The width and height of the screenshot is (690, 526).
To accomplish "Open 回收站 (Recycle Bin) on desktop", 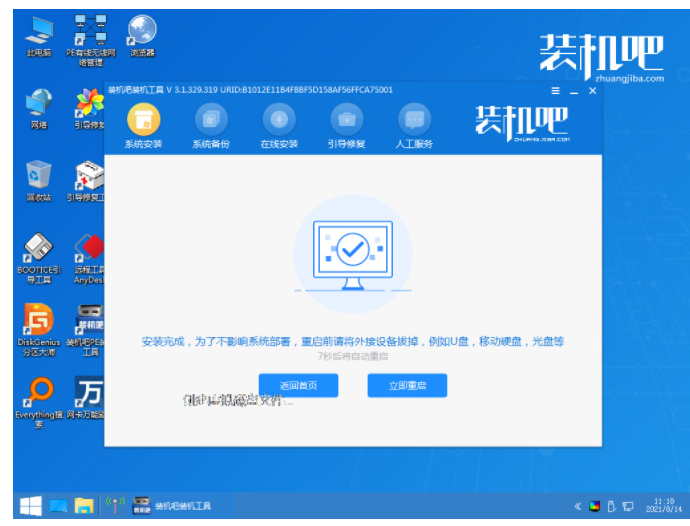I will click(40, 180).
